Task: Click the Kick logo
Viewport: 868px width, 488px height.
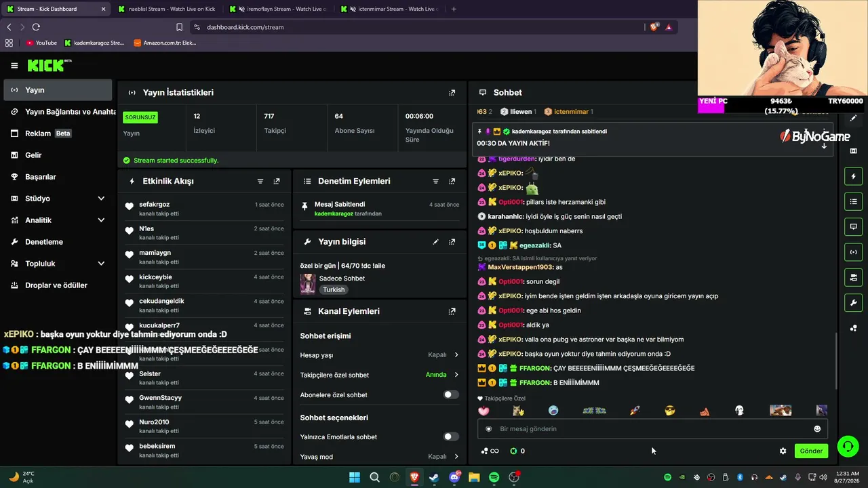Action: [49, 66]
